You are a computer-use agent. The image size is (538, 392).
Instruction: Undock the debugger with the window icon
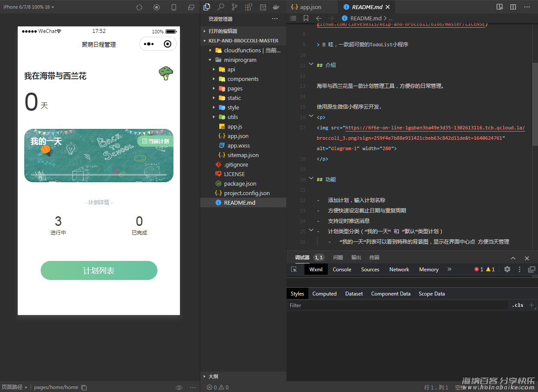point(532,269)
